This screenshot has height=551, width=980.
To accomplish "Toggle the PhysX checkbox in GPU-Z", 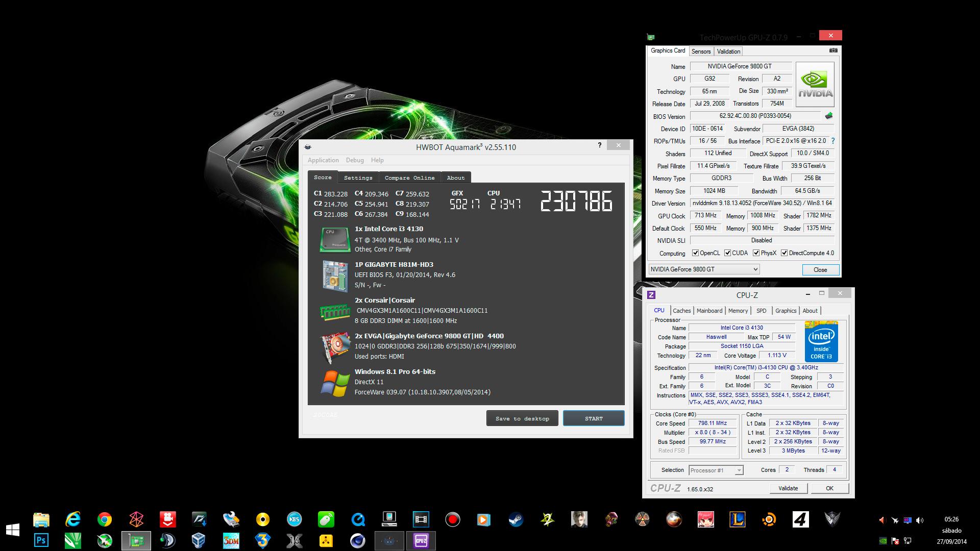I will pyautogui.click(x=756, y=253).
